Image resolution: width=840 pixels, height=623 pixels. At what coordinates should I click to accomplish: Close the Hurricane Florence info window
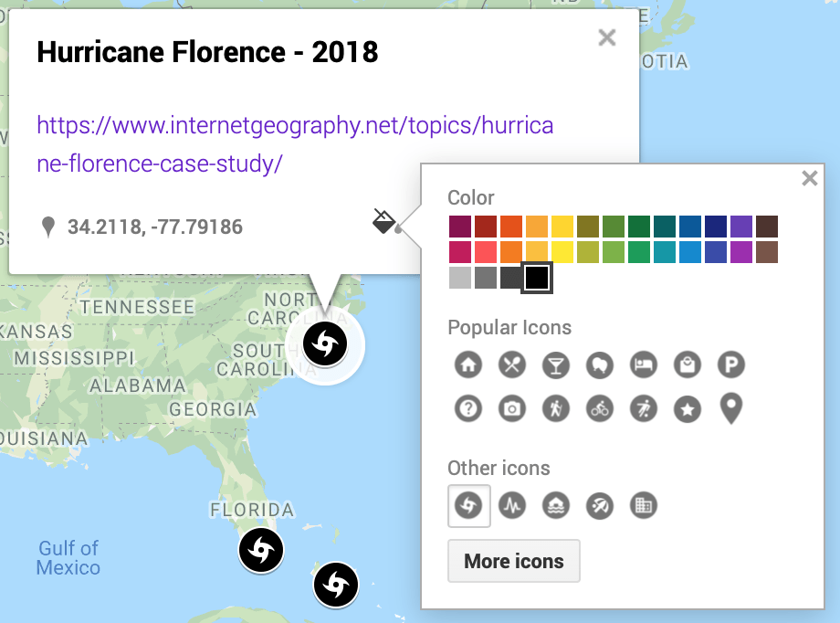(x=606, y=37)
